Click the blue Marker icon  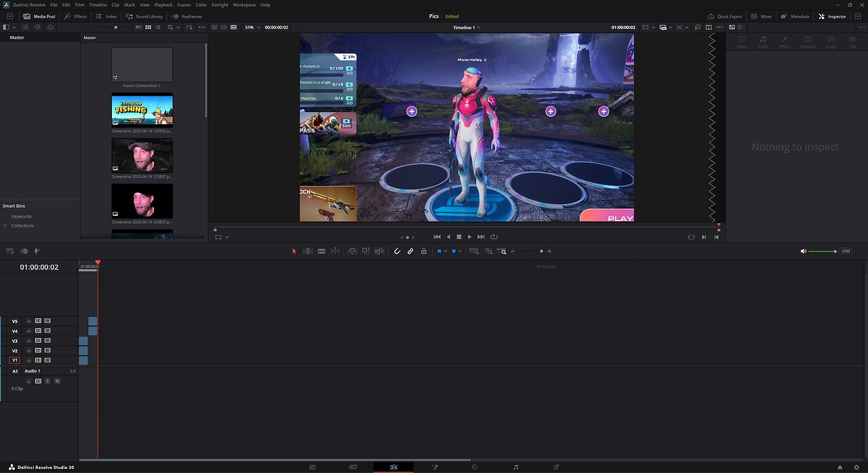click(x=454, y=251)
